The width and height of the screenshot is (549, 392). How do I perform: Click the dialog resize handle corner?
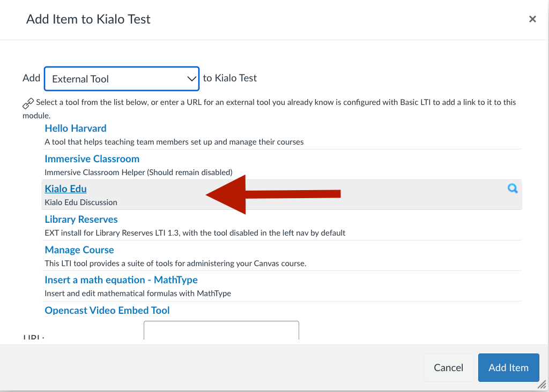pos(542,385)
